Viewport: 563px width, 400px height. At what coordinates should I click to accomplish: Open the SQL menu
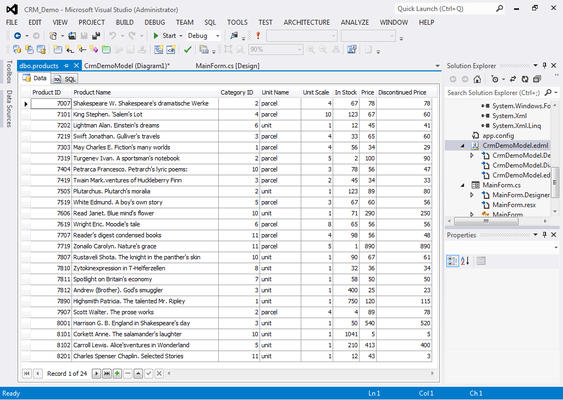pos(210,22)
